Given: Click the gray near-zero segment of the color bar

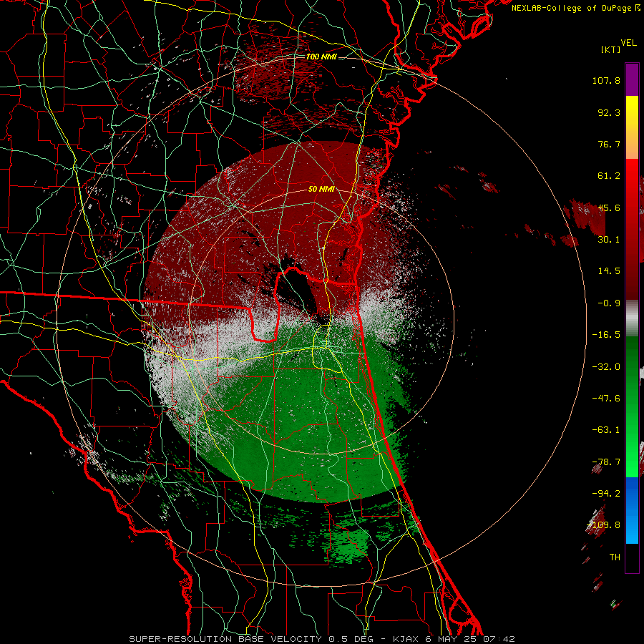Looking at the screenshot, I should (632, 318).
